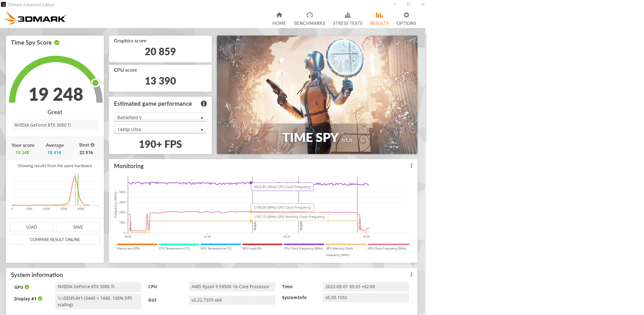Click the Estimated game performance info icon
This screenshot has height=315, width=644.
(204, 104)
